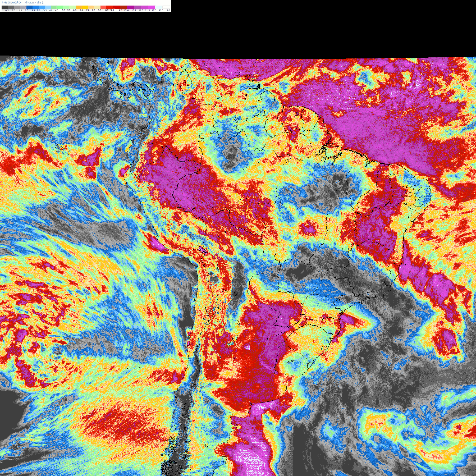Choose the yellow swatch at 7.0
Viewport: 476px width, 476px height.
pos(85,7)
